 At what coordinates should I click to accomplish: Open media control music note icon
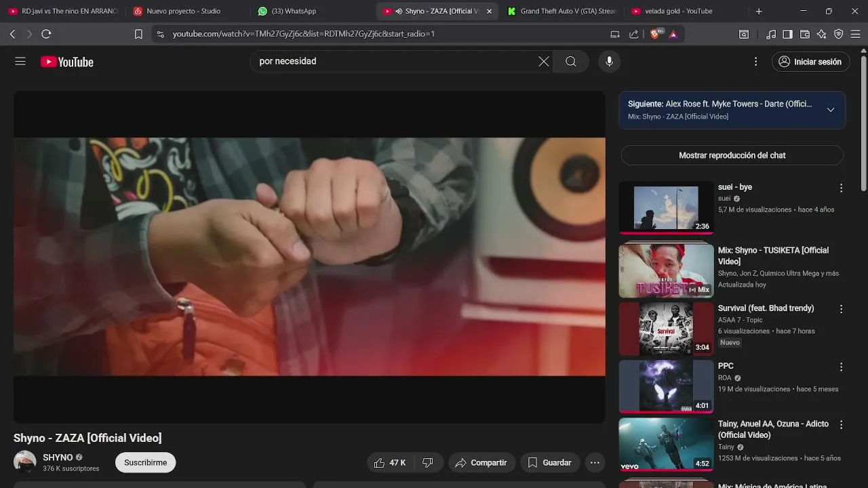pyautogui.click(x=771, y=34)
